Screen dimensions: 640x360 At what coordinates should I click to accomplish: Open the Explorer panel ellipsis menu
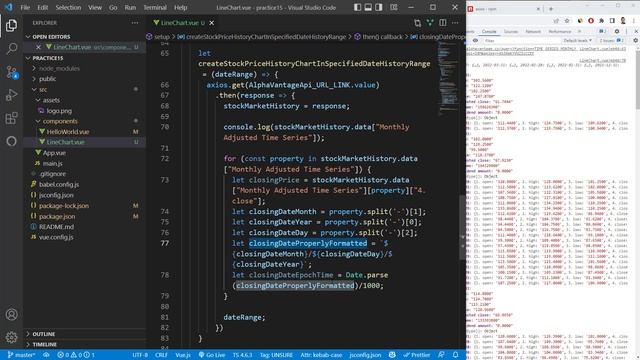135,23
